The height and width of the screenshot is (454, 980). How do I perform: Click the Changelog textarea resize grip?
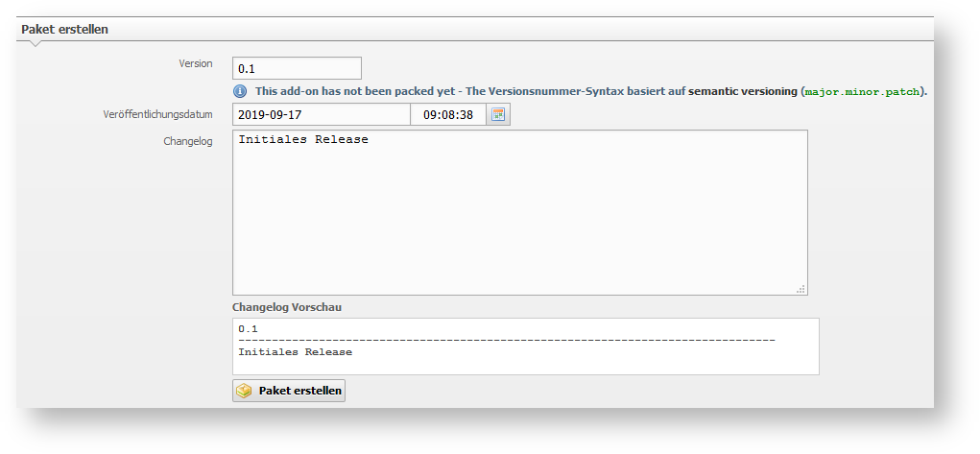(x=801, y=289)
